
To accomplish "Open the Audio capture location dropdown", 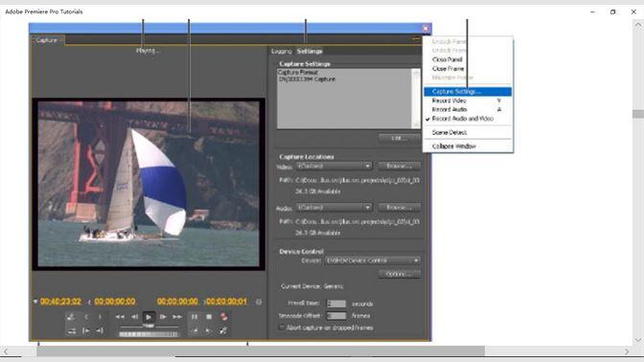I will tap(333, 207).
